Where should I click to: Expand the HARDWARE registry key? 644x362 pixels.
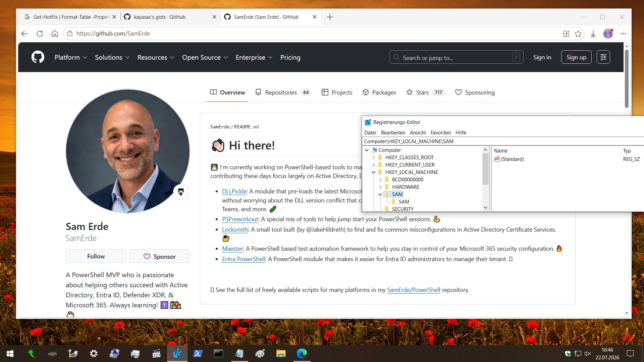point(380,187)
